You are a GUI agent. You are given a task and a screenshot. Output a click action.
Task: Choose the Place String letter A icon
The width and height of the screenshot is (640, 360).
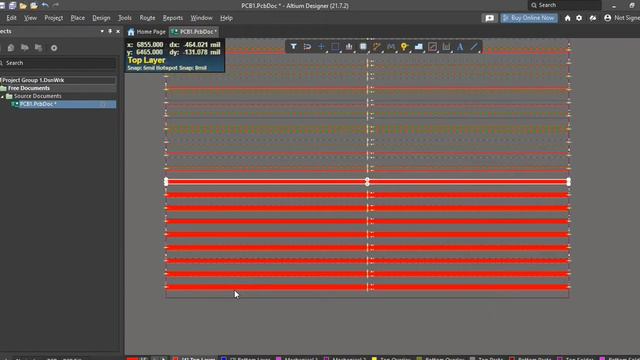point(460,47)
